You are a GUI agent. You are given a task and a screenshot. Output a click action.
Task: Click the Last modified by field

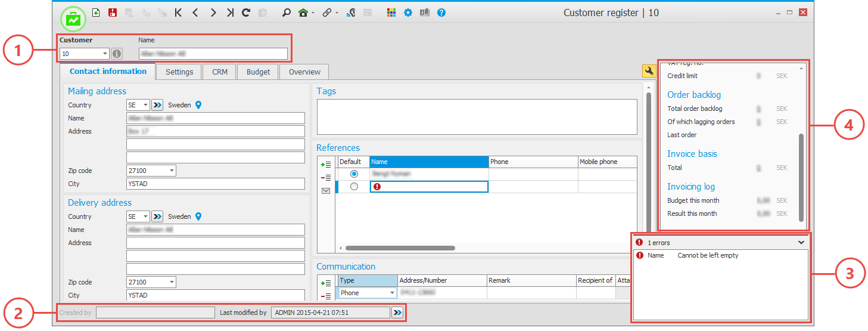click(330, 313)
